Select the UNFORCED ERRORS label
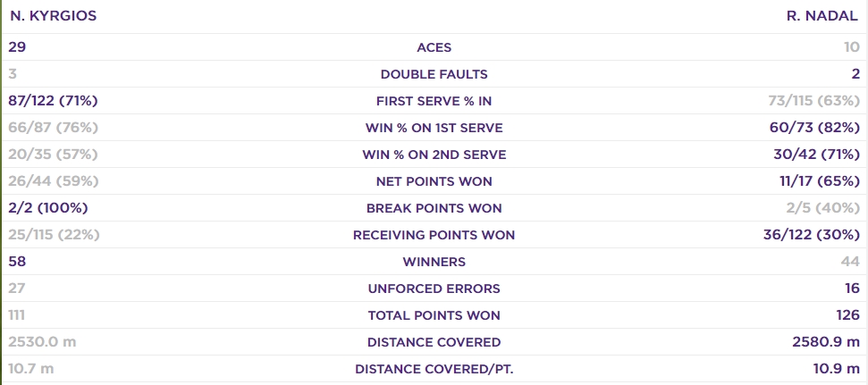Image resolution: width=868 pixels, height=385 pixels. click(x=434, y=289)
